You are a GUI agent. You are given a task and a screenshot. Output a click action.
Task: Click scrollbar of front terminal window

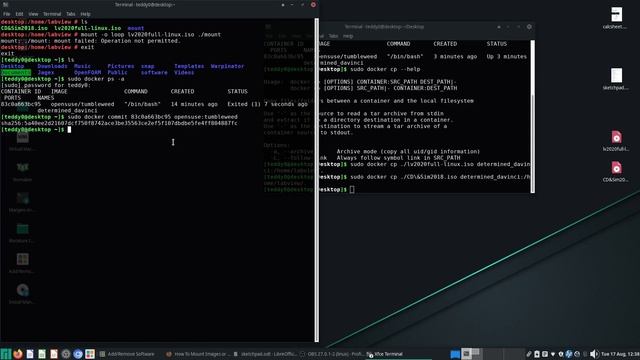click(316, 180)
